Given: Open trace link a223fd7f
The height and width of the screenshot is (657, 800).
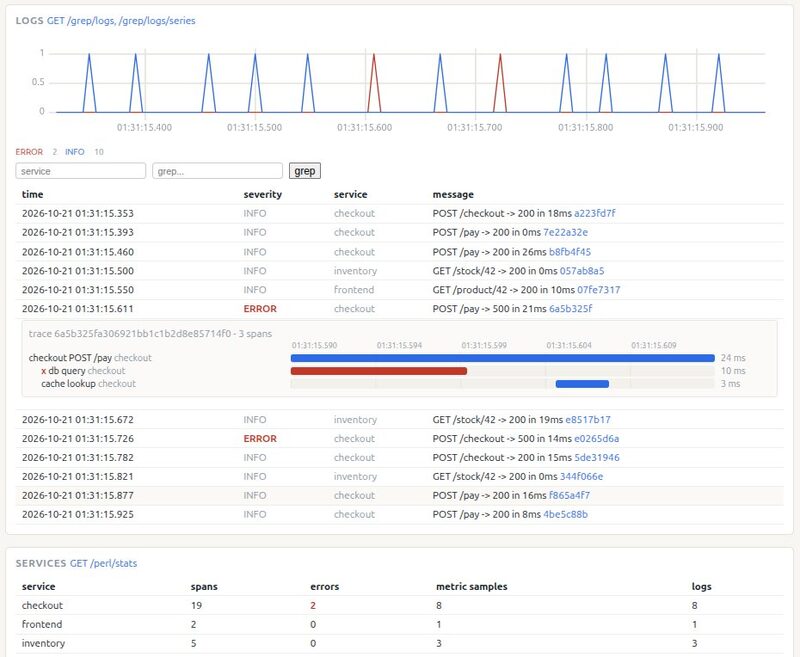Looking at the screenshot, I should point(594,213).
